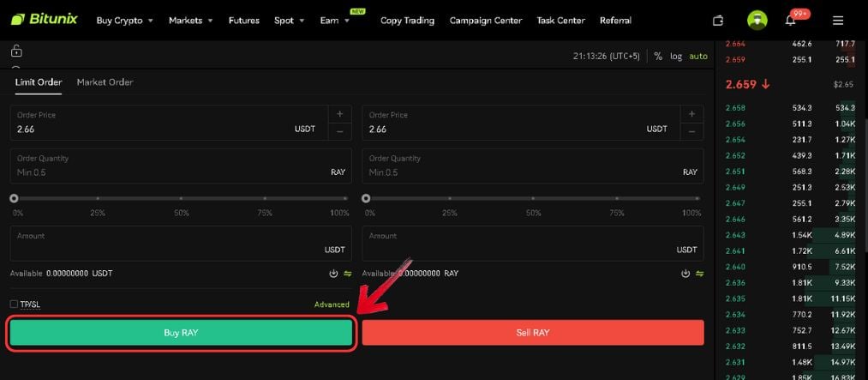Toggle the chart lock icon

pyautogui.click(x=16, y=51)
